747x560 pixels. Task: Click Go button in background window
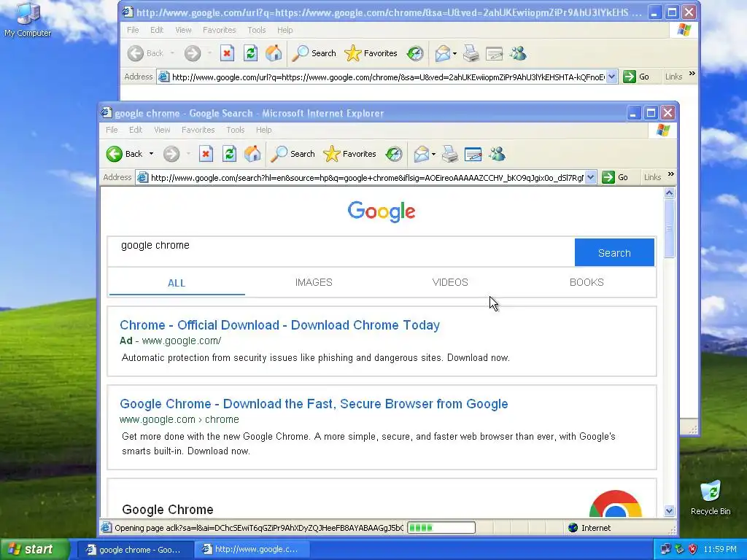(636, 77)
